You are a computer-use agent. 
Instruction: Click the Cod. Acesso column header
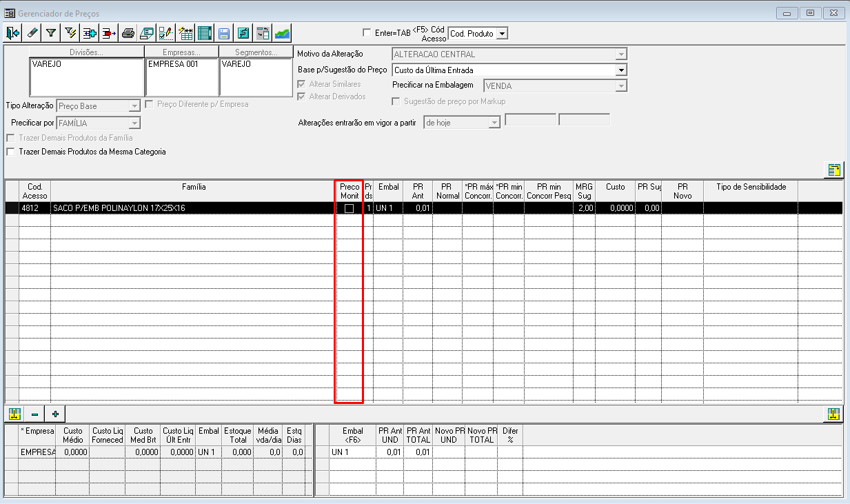(34, 191)
